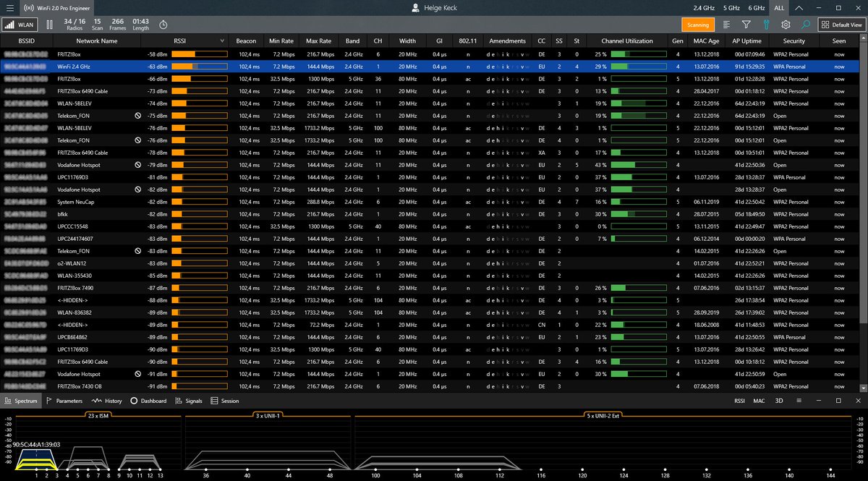The width and height of the screenshot is (868, 481).
Task: Open the Dashboard tab
Action: 148,401
